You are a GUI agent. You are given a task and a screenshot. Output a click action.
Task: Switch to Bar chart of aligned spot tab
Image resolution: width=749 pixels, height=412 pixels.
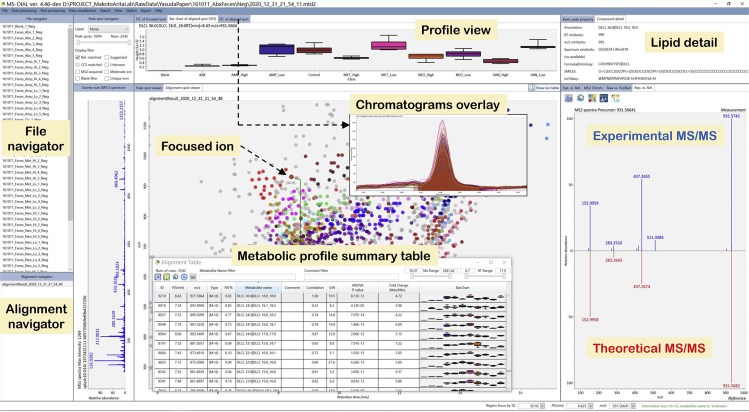pos(192,19)
